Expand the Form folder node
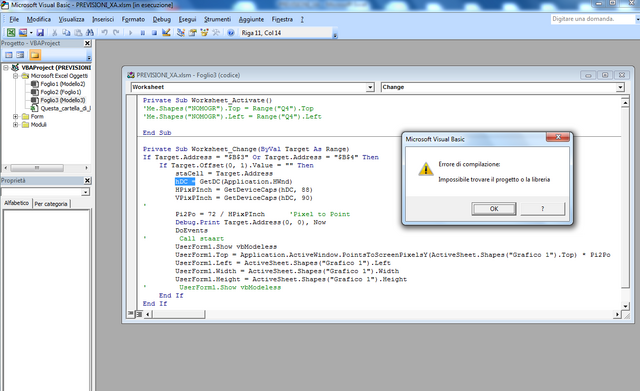The width and height of the screenshot is (640, 391). click(x=16, y=117)
